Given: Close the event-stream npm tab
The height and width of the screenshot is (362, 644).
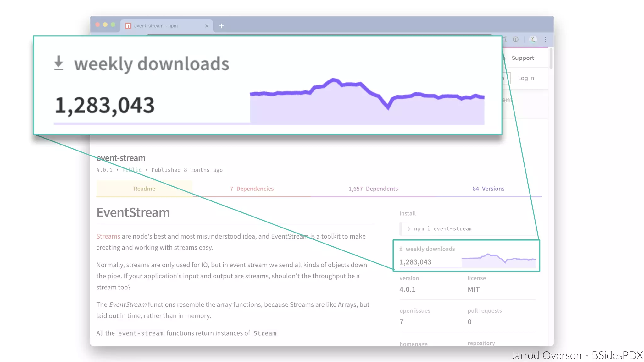Looking at the screenshot, I should [x=207, y=26].
